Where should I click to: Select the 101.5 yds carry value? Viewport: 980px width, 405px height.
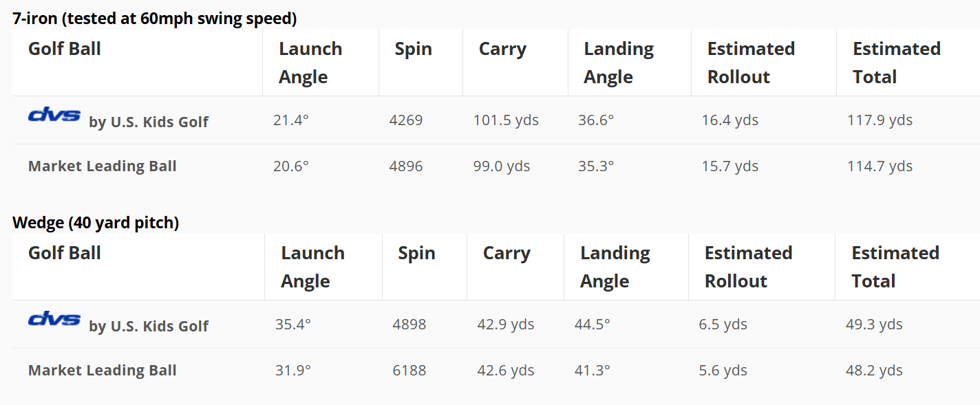pyautogui.click(x=506, y=120)
